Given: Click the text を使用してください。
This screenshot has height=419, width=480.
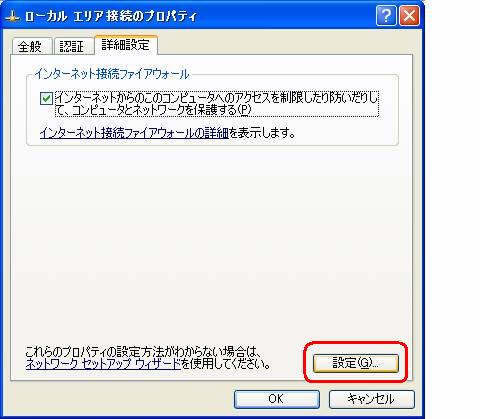Looking at the screenshot, I should pyautogui.click(x=226, y=364).
